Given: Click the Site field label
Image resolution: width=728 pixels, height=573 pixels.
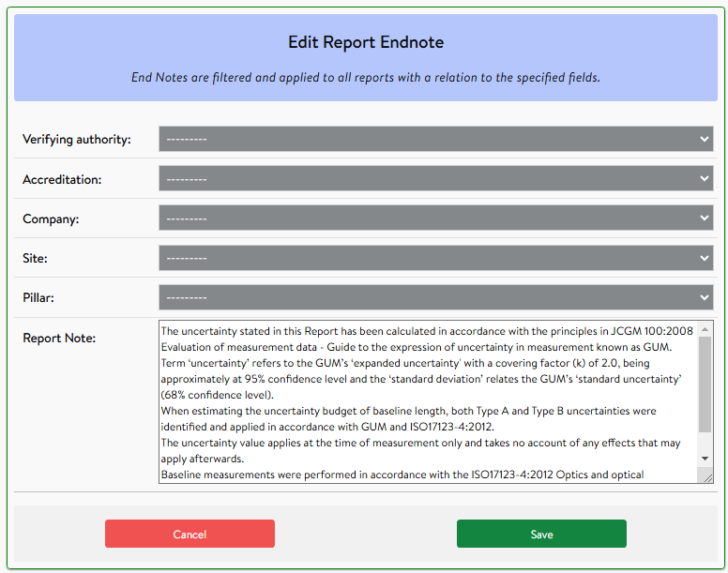Looking at the screenshot, I should coord(35,258).
